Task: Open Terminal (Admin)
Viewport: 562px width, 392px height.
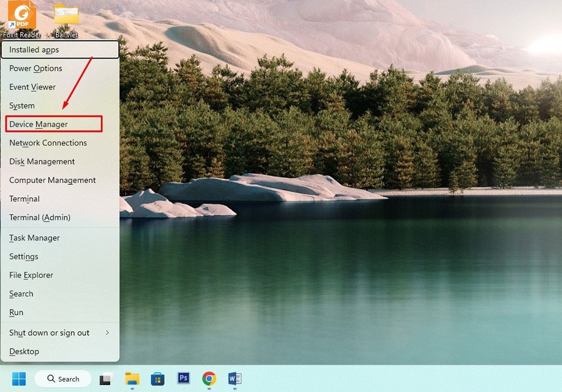Action: click(39, 217)
